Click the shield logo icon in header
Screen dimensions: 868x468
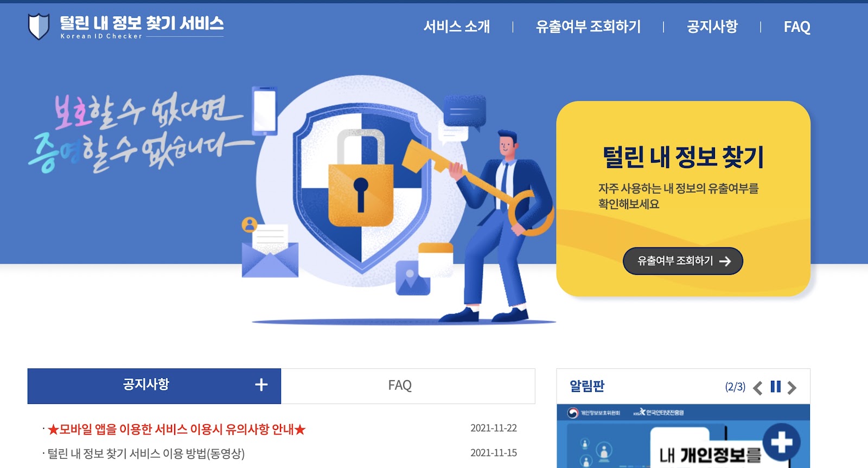point(39,27)
